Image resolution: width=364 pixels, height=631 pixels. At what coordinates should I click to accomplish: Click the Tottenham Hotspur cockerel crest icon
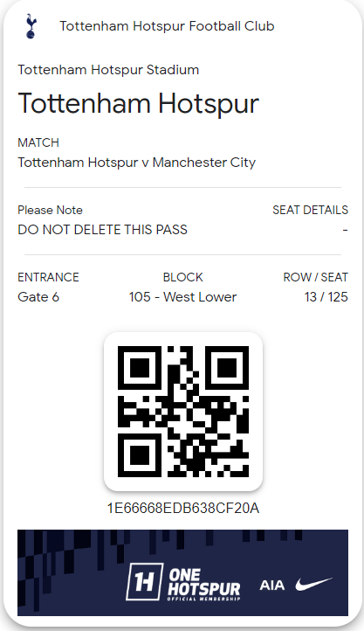[31, 26]
